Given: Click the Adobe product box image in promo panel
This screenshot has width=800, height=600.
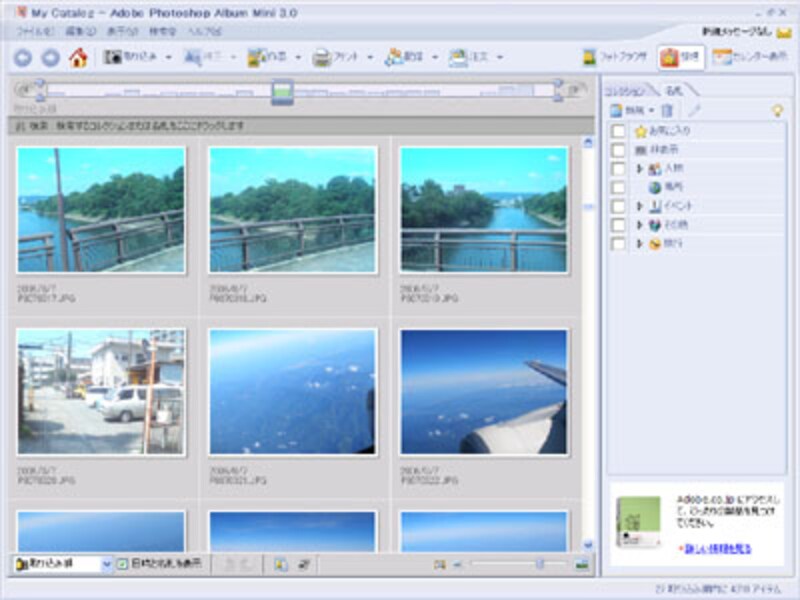Looking at the screenshot, I should coord(638,521).
